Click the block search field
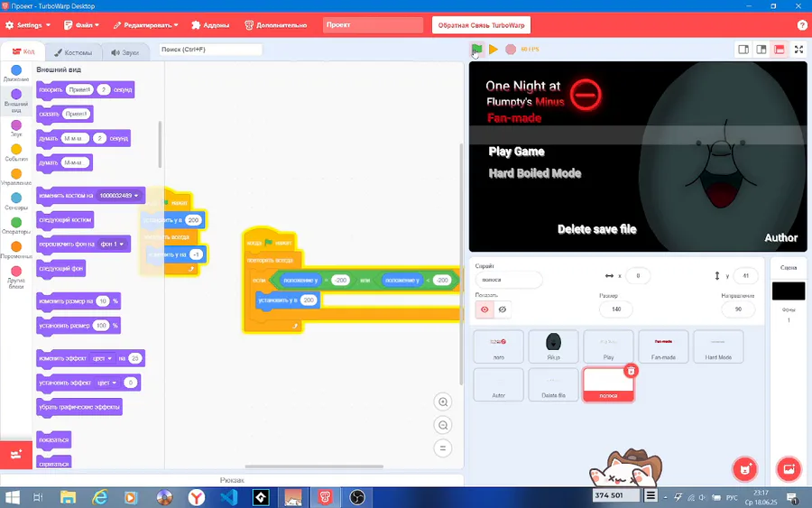Screen dimensions: 812x508 [x=210, y=50]
